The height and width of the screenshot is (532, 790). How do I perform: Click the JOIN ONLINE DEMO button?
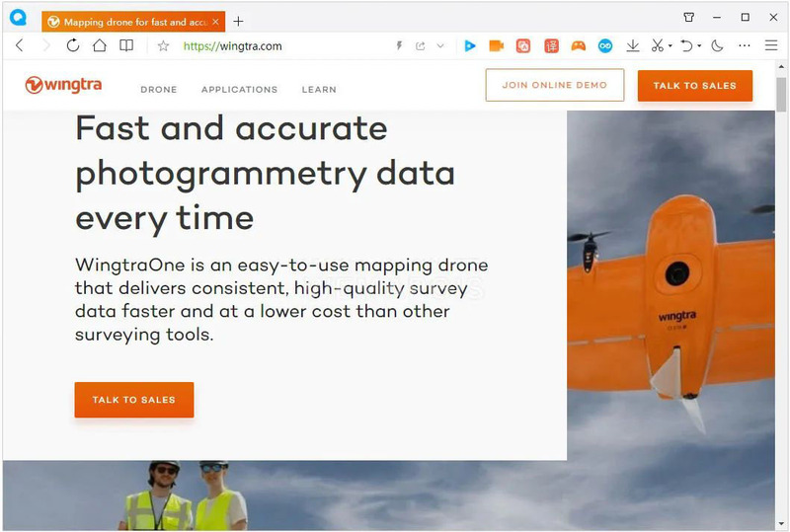[555, 85]
